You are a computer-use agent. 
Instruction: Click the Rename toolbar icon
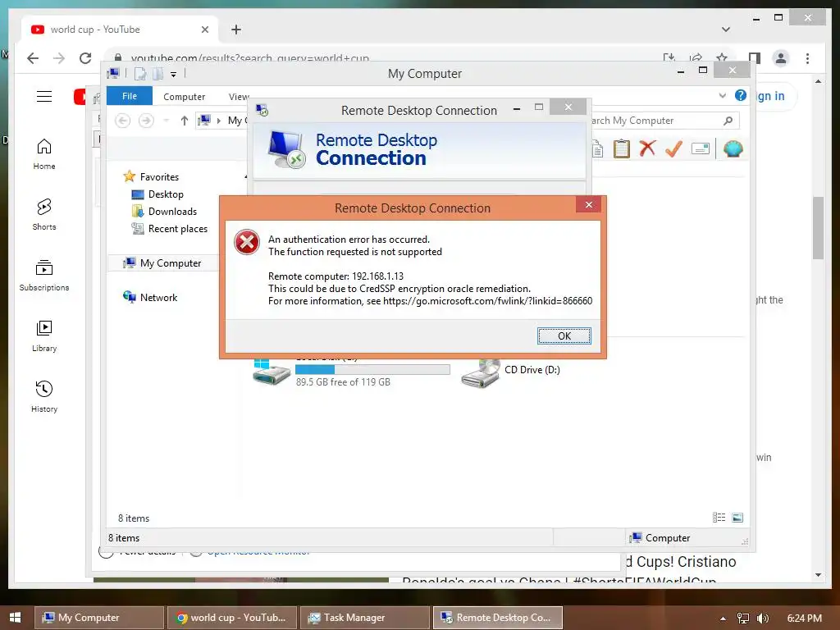[x=701, y=148]
